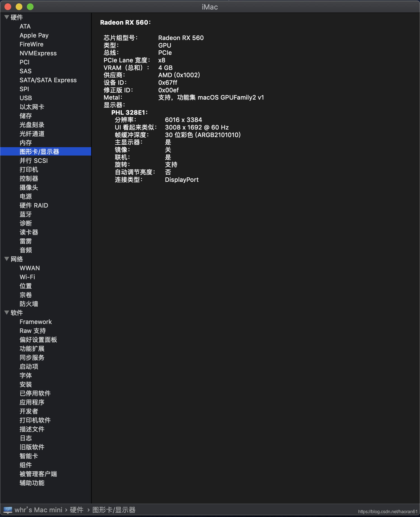Select 功能扩展 in the sidebar
Viewport: 420px width, 517px height.
click(32, 349)
